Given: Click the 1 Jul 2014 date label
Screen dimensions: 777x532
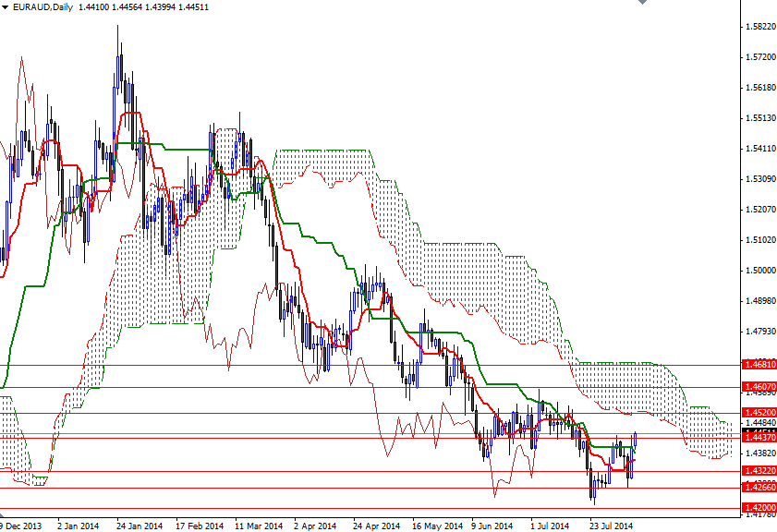Looking at the screenshot, I should coord(552,523).
